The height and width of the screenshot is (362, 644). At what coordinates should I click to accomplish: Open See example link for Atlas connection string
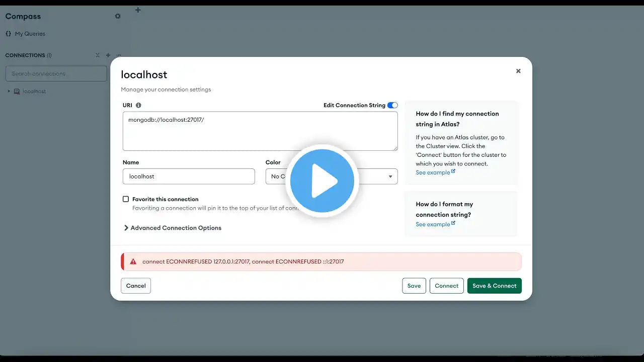pyautogui.click(x=435, y=172)
